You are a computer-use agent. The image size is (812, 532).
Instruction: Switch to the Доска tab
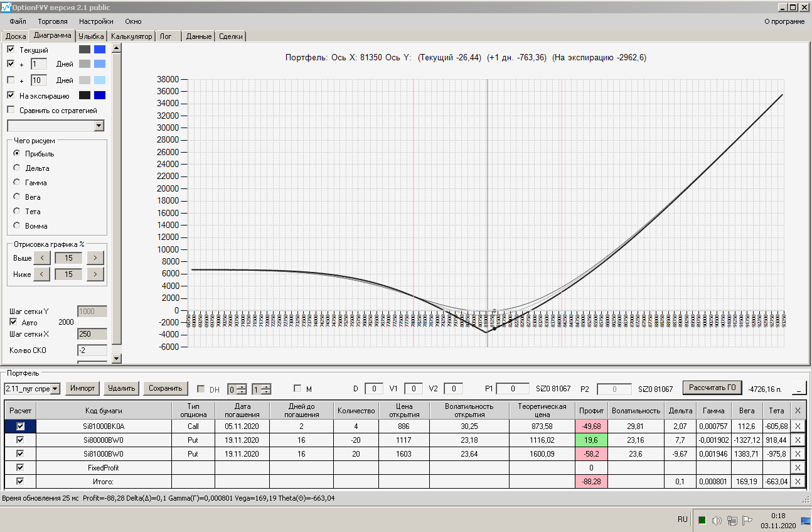pos(16,36)
